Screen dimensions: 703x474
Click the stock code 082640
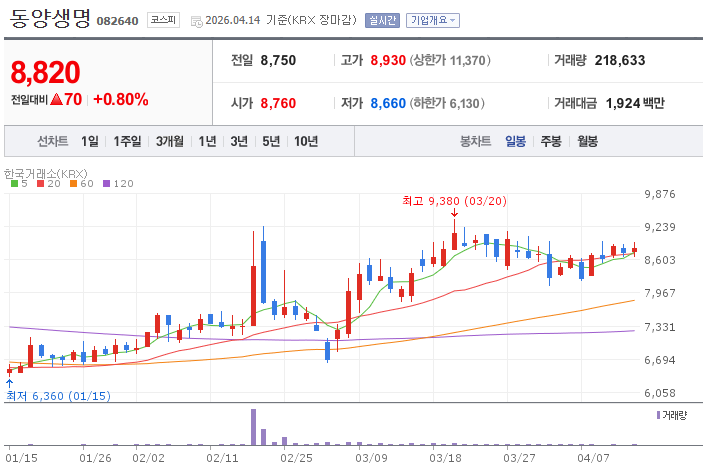coord(117,21)
